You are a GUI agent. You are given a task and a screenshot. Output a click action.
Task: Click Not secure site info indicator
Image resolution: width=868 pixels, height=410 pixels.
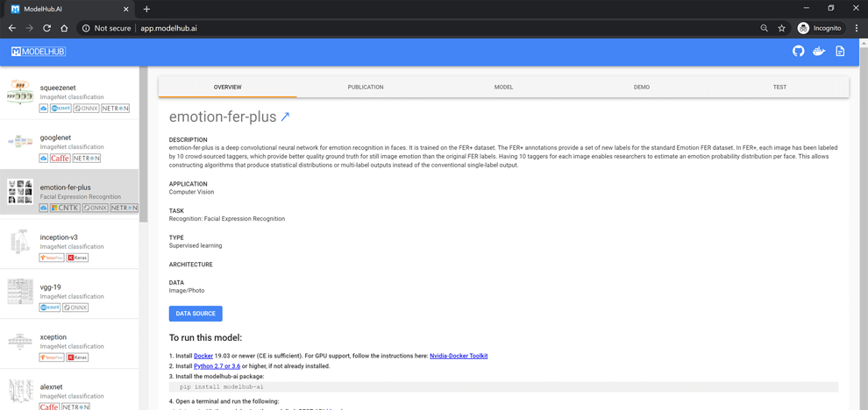pyautogui.click(x=106, y=28)
